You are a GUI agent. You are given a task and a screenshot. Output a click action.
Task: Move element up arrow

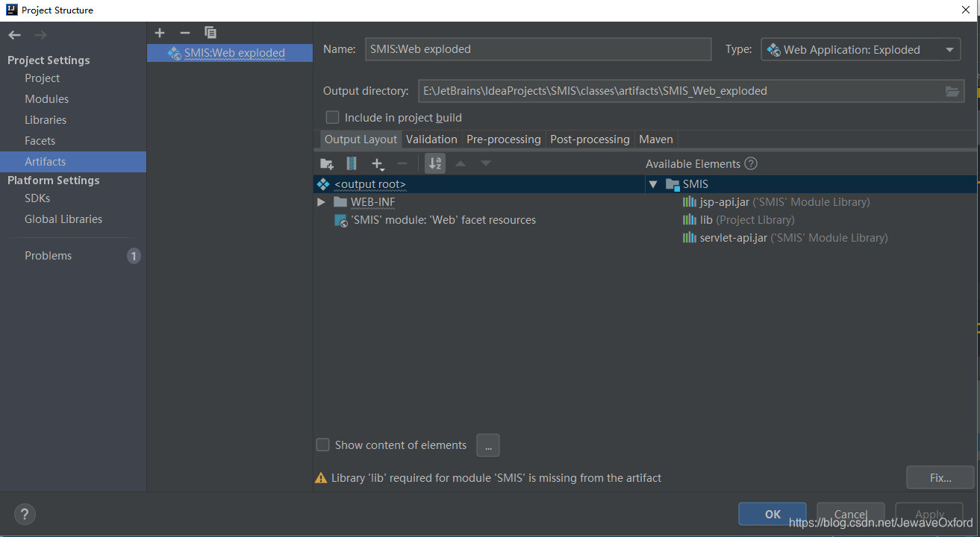click(461, 163)
